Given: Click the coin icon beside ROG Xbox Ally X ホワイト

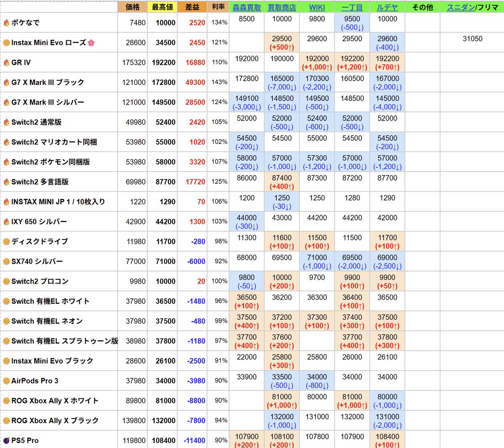Looking at the screenshot, I should coord(6,401).
